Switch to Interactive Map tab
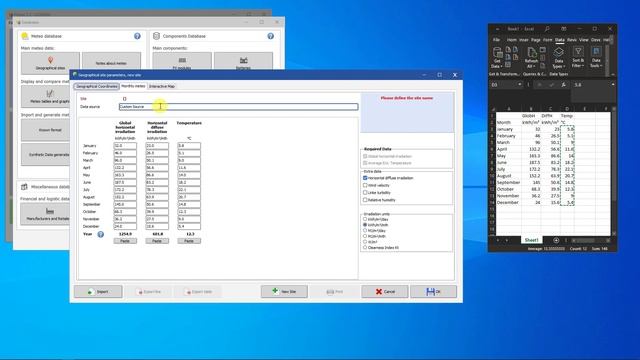Screen dimensions: 640x360 point(162,87)
